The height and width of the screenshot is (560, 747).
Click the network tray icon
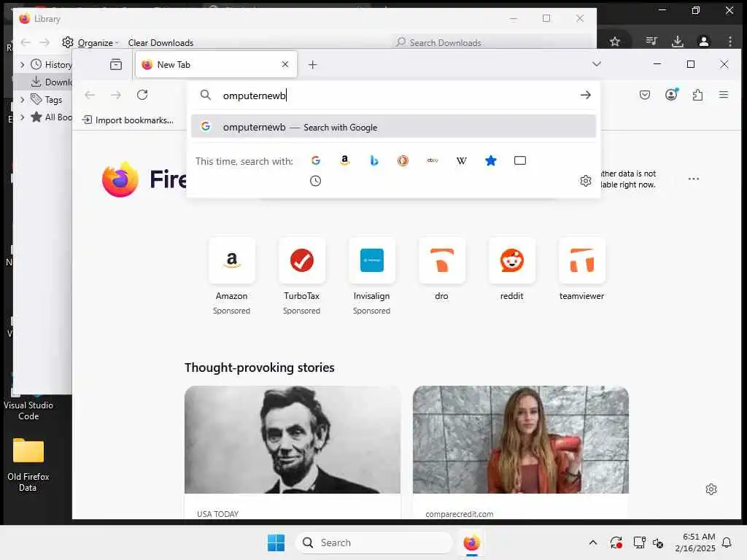point(639,542)
